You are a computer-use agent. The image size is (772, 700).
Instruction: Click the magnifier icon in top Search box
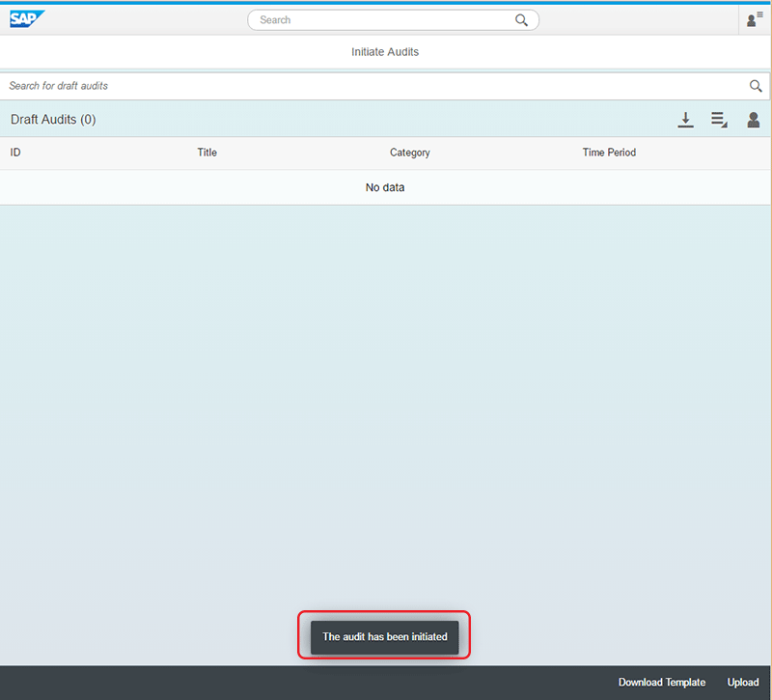tap(521, 20)
